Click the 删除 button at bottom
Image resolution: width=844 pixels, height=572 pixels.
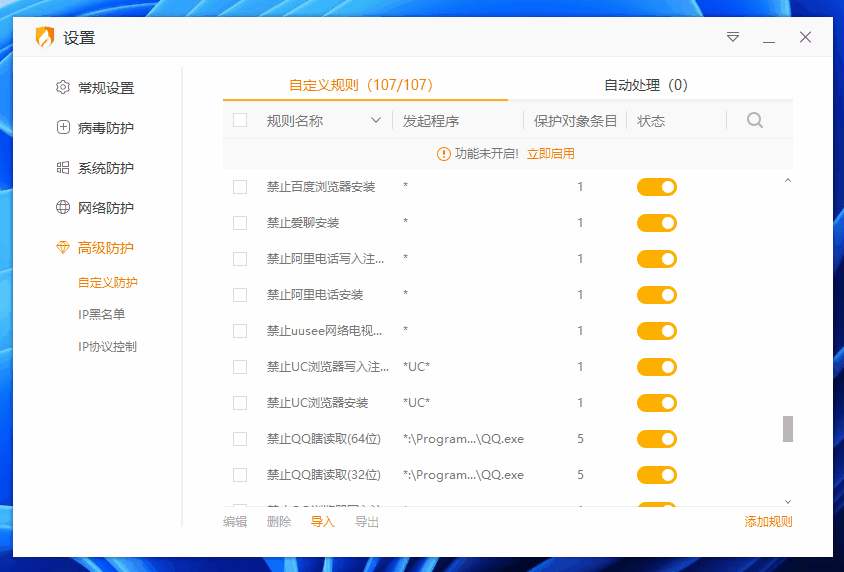(279, 521)
